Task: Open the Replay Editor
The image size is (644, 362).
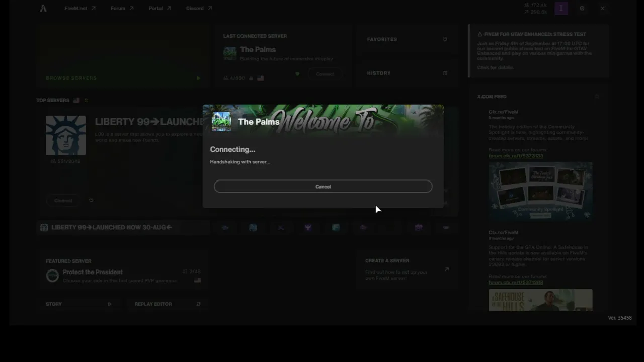Action: click(x=168, y=304)
